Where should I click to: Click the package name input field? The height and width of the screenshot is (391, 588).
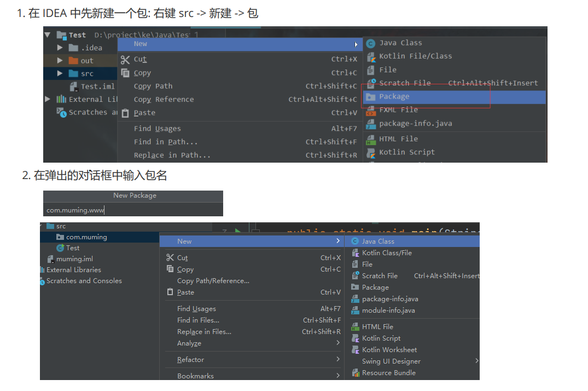pos(131,210)
